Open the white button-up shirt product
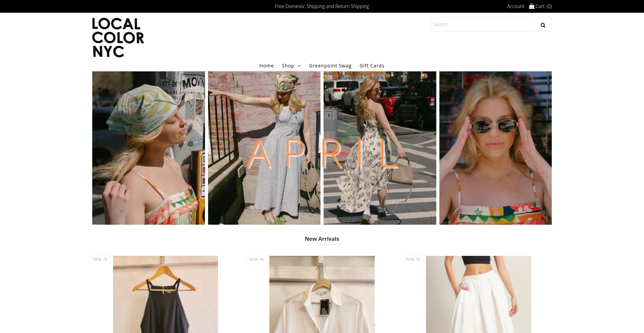This screenshot has height=333, width=644. click(x=322, y=294)
